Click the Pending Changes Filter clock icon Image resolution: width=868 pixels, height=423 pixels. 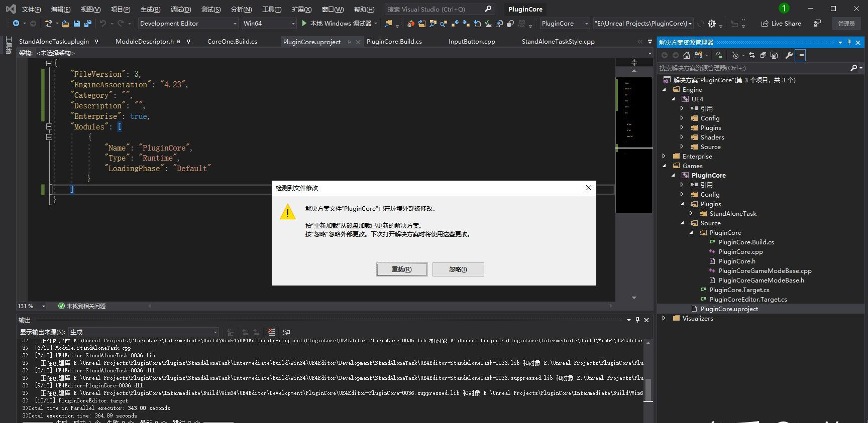point(735,55)
